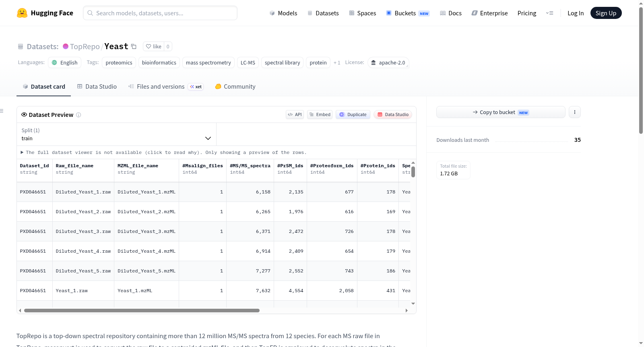Open the navigation more menu icon

549,13
